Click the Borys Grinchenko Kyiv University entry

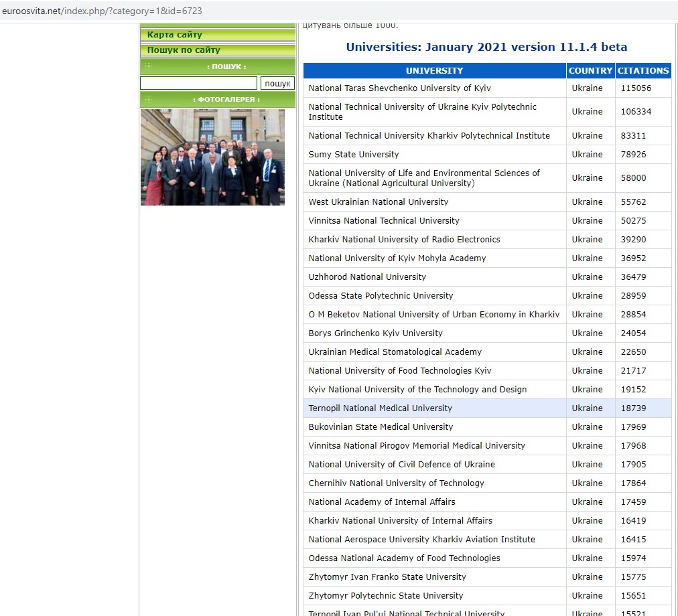pyautogui.click(x=375, y=333)
